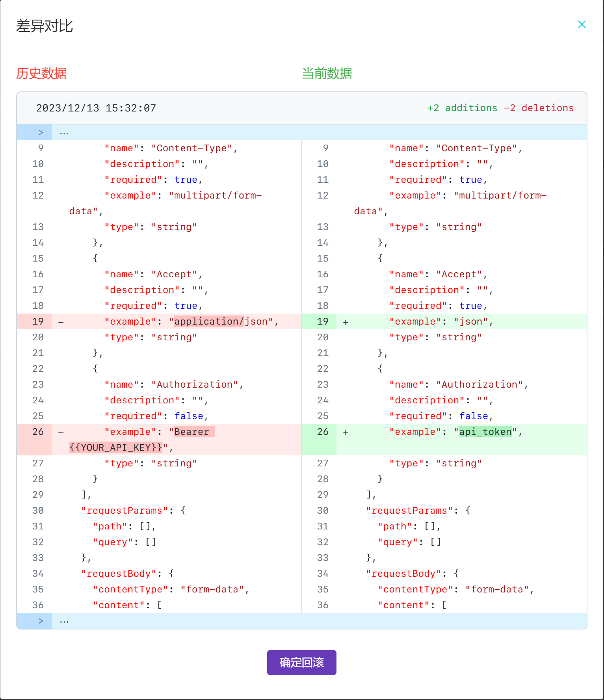
Task: Click the minus marker on deleted line 19
Action: pyautogui.click(x=61, y=322)
